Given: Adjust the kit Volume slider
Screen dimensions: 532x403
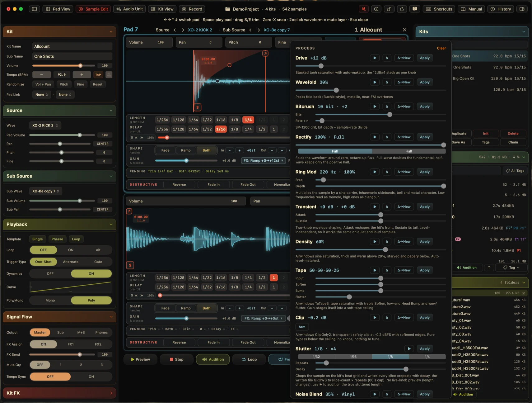Looking at the screenshot, I should [x=63, y=66].
